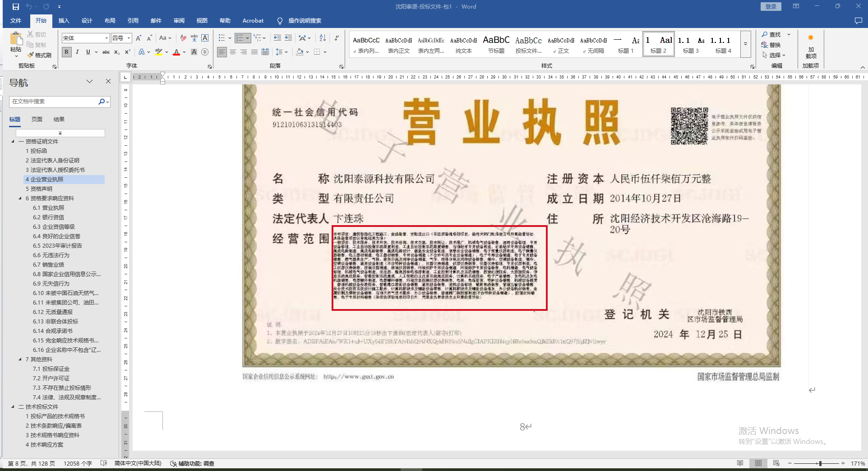
Task: Open the ribbon display options button
Action: pyautogui.click(x=796, y=6)
